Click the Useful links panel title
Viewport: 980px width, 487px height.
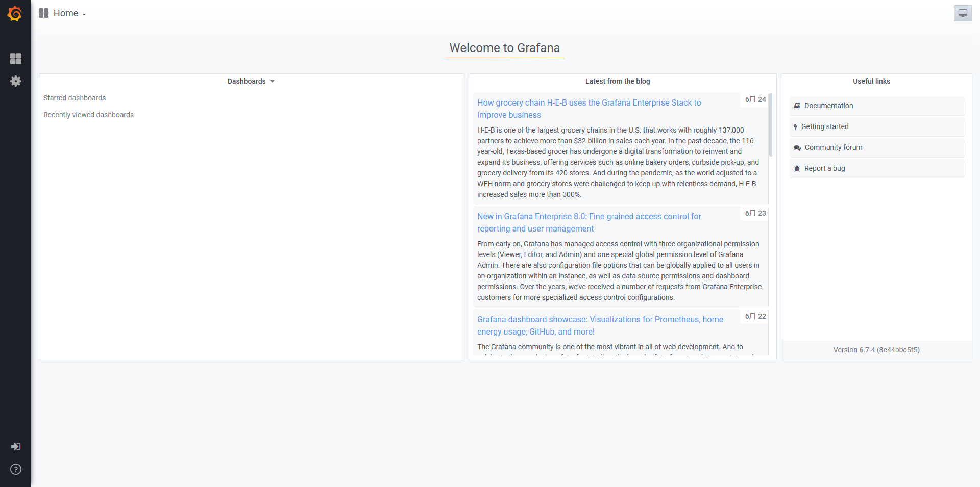[871, 81]
